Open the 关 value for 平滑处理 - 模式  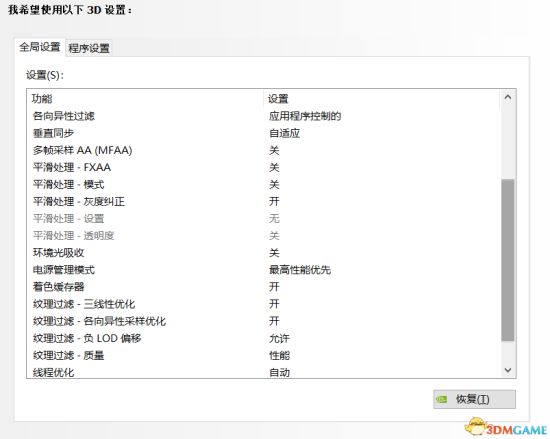pos(274,184)
